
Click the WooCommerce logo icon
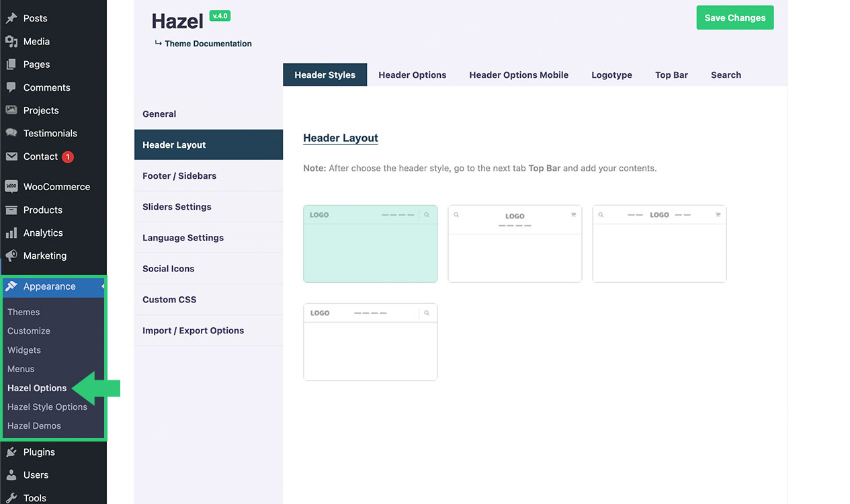[11, 187]
